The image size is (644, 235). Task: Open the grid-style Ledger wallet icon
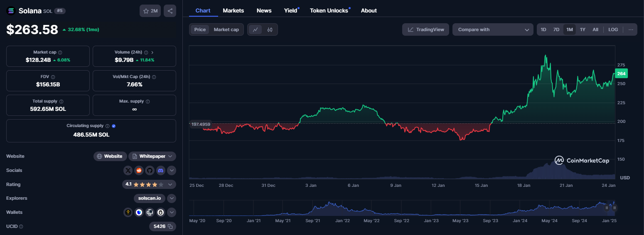coord(150,213)
